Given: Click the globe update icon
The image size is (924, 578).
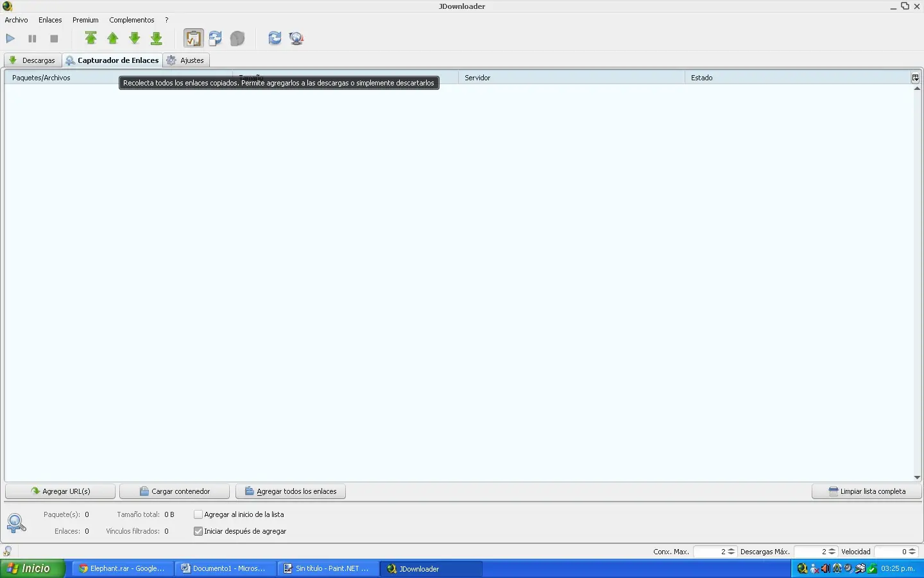Looking at the screenshot, I should (296, 39).
